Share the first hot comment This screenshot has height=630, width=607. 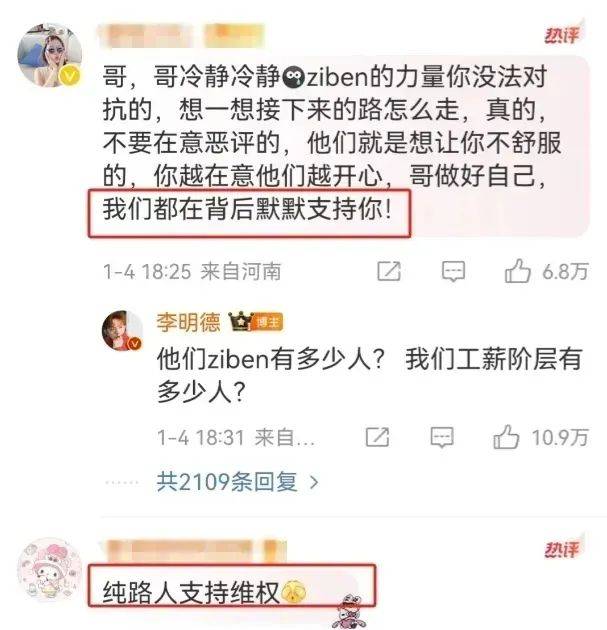coord(389,271)
